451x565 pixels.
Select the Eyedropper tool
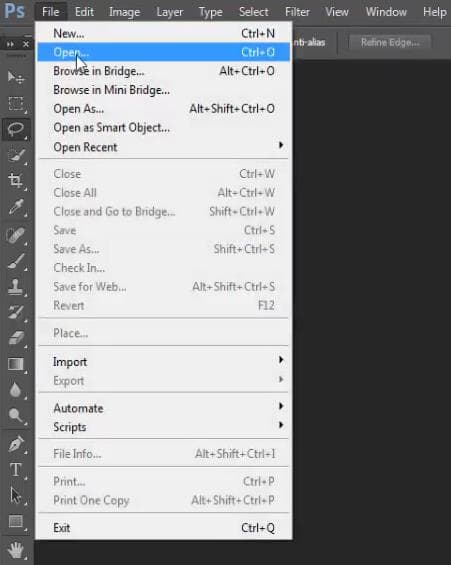(x=16, y=207)
